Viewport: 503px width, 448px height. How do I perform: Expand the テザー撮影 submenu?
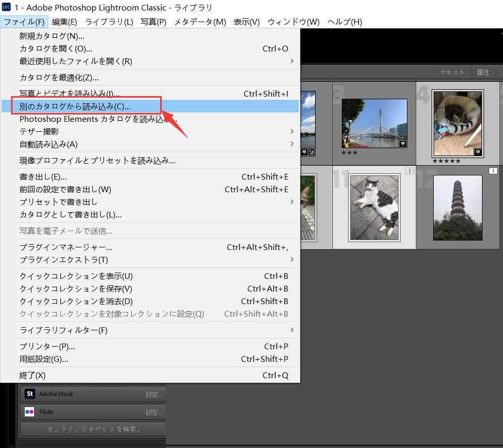coord(292,131)
